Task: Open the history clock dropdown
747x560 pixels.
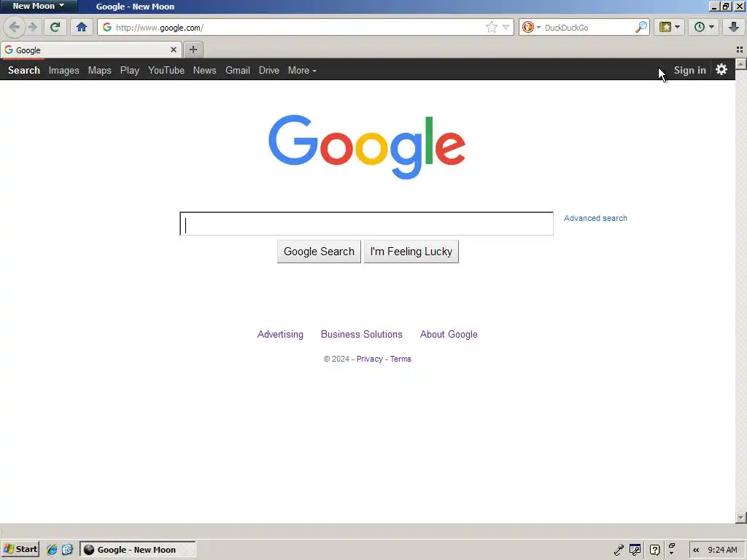Action: [704, 27]
